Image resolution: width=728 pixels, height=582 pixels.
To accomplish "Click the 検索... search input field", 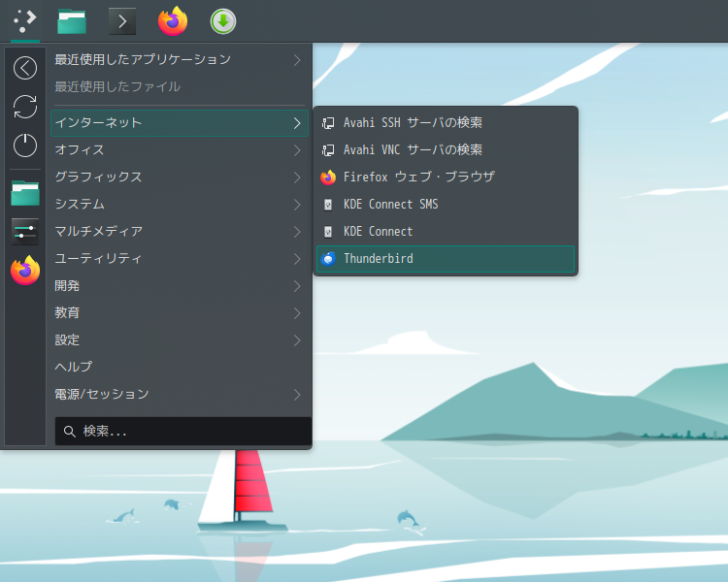I will (182, 432).
